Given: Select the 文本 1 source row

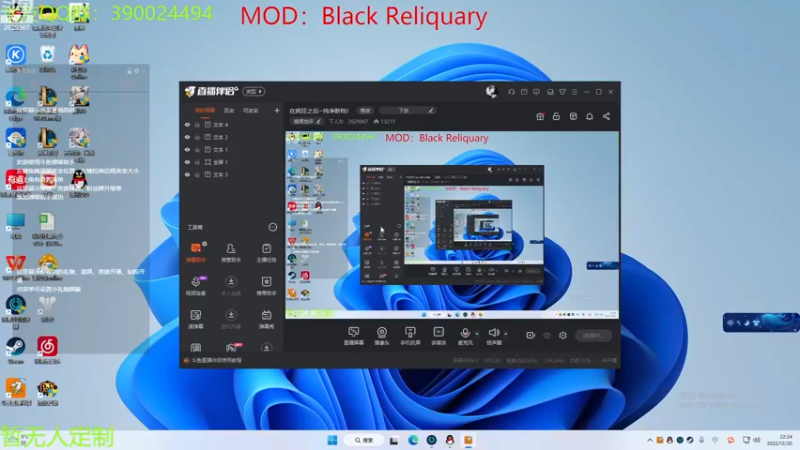Looking at the screenshot, I should [233, 149].
